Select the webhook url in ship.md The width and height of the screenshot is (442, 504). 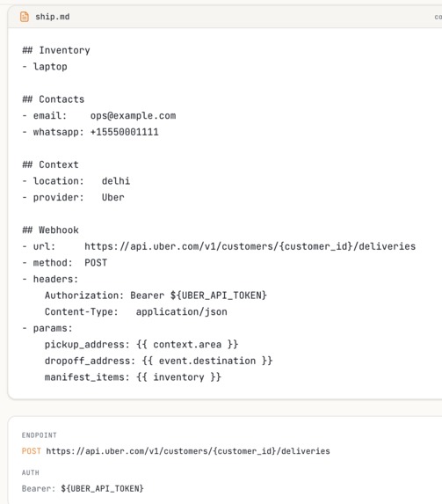[x=250, y=246]
